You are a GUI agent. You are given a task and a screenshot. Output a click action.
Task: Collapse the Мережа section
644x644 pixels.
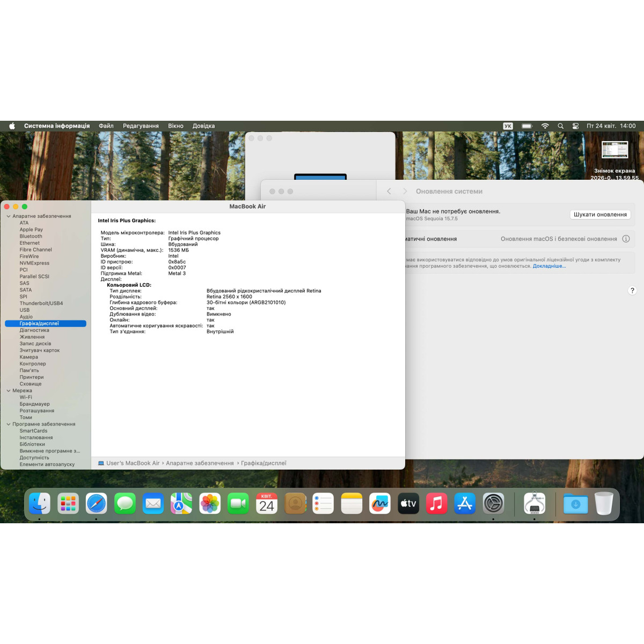pyautogui.click(x=9, y=391)
